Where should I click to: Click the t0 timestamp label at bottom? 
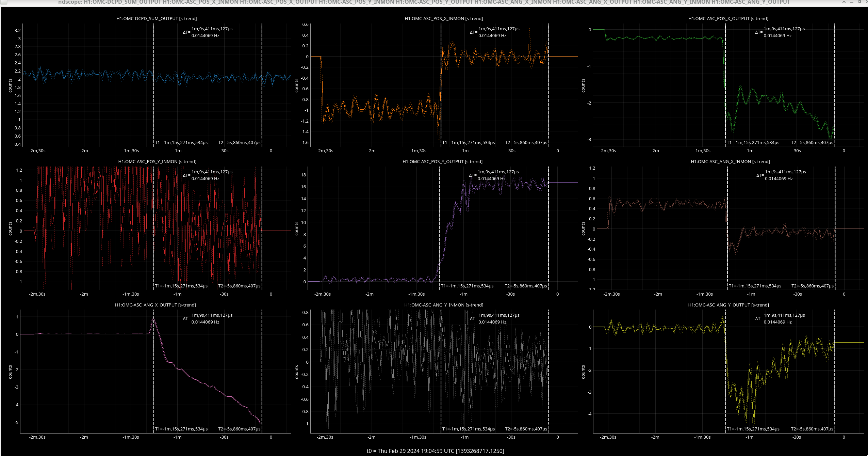435,451
